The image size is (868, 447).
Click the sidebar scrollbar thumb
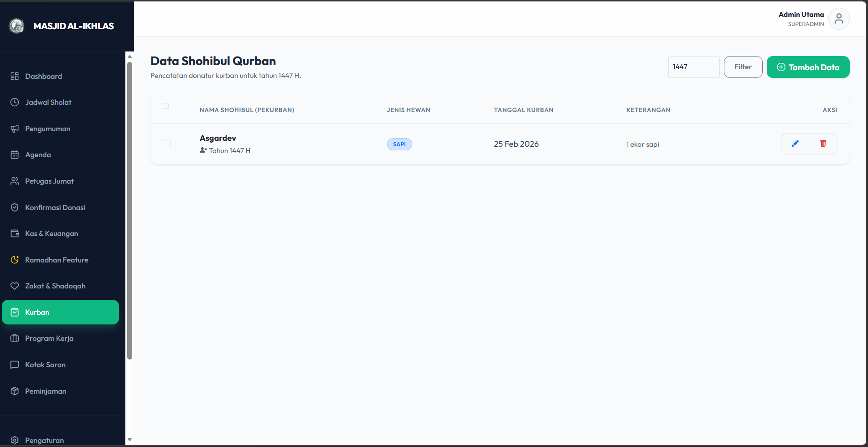(129, 211)
